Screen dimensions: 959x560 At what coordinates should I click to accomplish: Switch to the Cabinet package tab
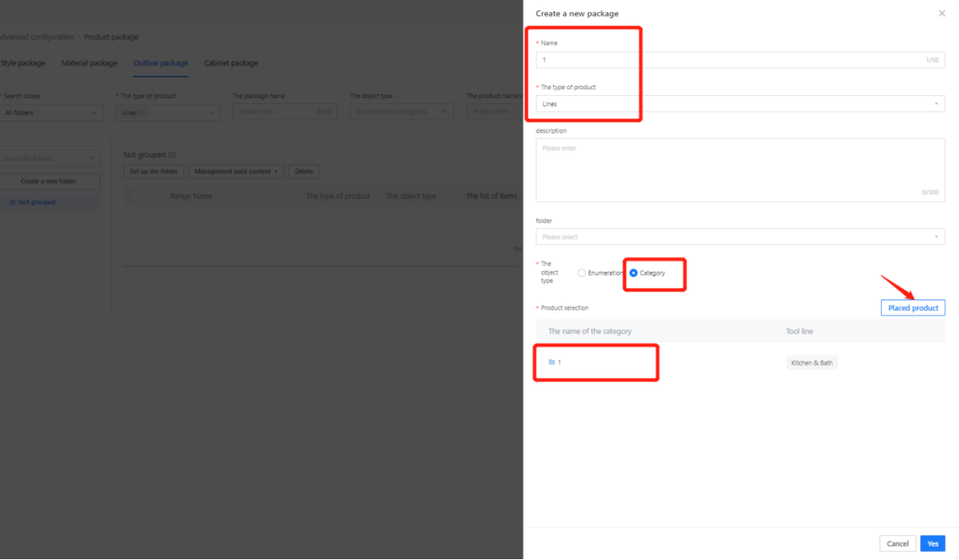pos(231,63)
